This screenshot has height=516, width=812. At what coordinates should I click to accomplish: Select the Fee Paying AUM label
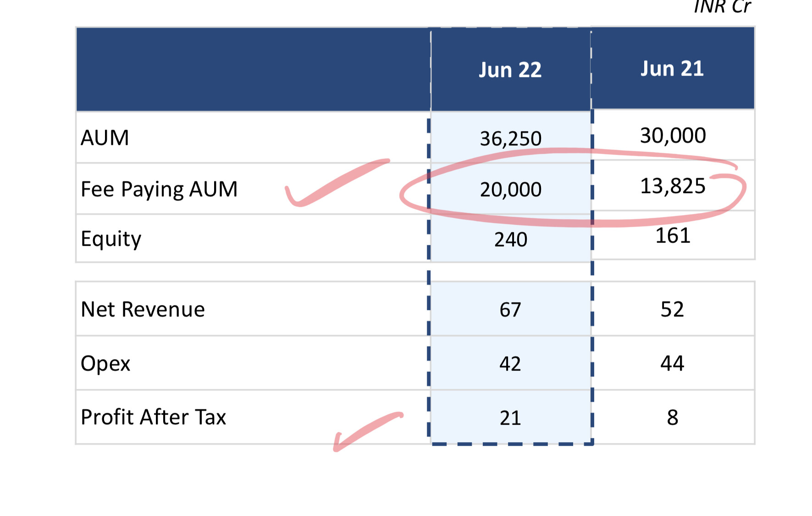159,189
